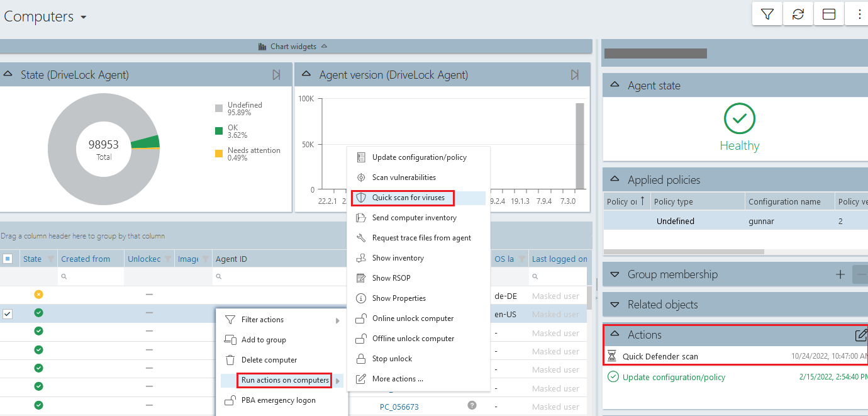Collapse the Applied policies section
This screenshot has width=868, height=416.
coord(615,179)
